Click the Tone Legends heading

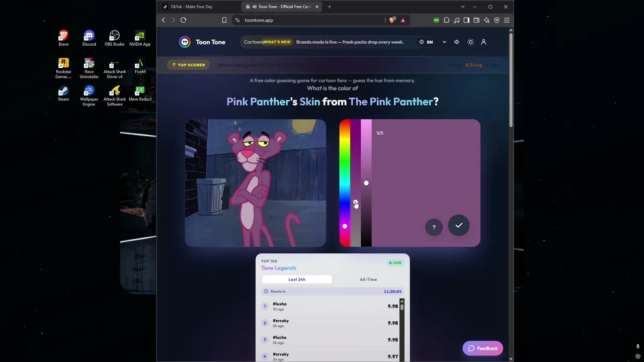pyautogui.click(x=279, y=268)
